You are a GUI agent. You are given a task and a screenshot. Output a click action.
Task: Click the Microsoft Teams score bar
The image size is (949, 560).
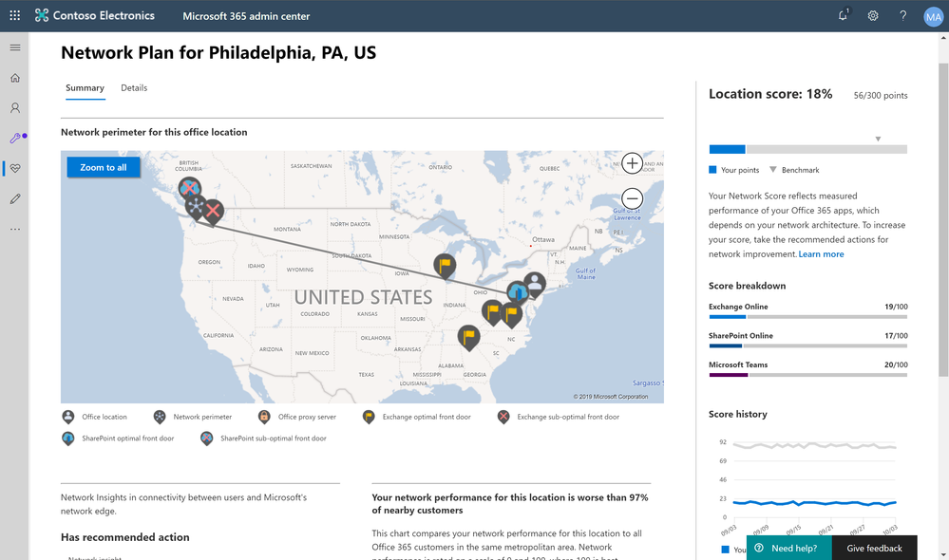[808, 375]
